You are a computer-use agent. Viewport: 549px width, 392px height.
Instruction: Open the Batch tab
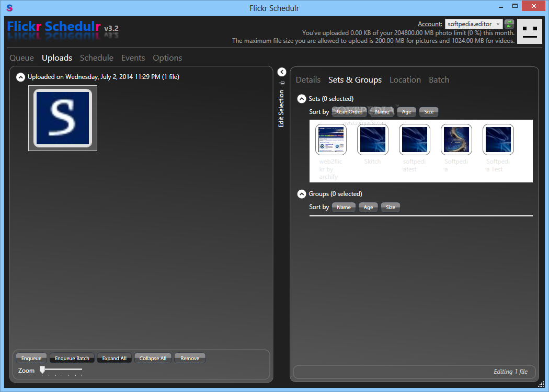pos(439,80)
